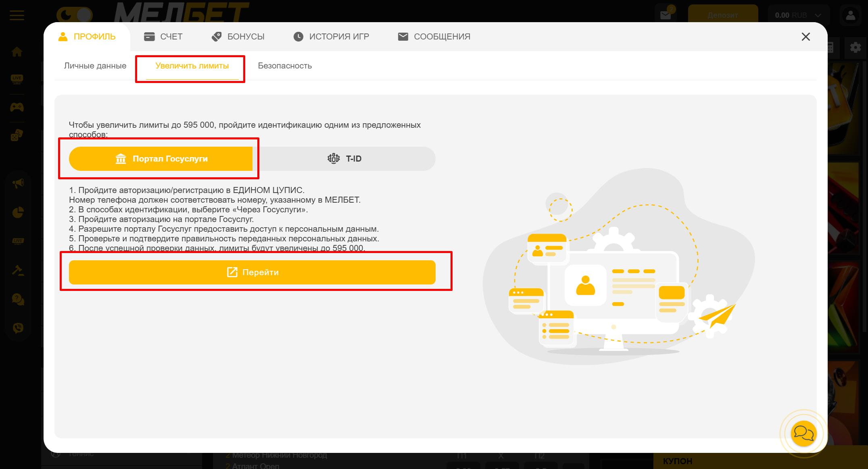
Task: Choose Портал Госуслуги identification method
Action: (161, 159)
